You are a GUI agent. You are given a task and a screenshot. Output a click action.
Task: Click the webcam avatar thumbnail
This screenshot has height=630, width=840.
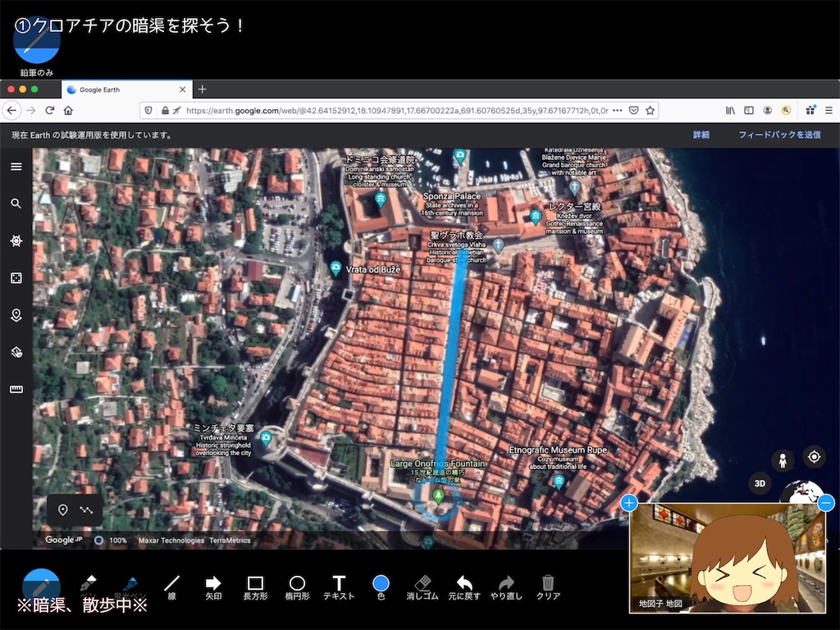click(x=727, y=558)
